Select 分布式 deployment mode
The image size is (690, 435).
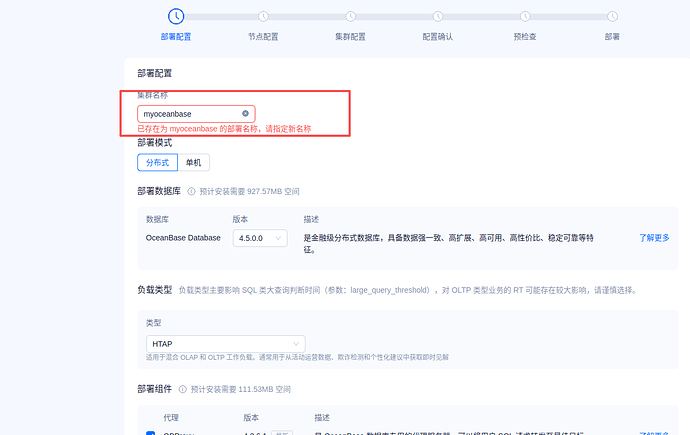click(x=158, y=162)
